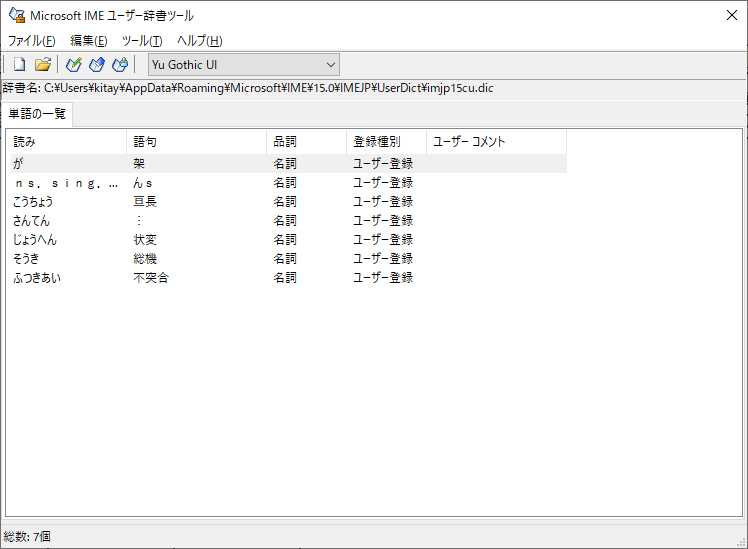
Task: Open the ヘルプ(H) menu
Action: click(x=199, y=41)
